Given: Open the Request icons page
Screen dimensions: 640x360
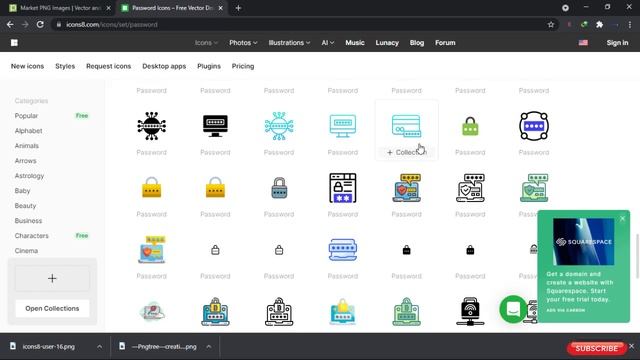Looking at the screenshot, I should (x=109, y=66).
